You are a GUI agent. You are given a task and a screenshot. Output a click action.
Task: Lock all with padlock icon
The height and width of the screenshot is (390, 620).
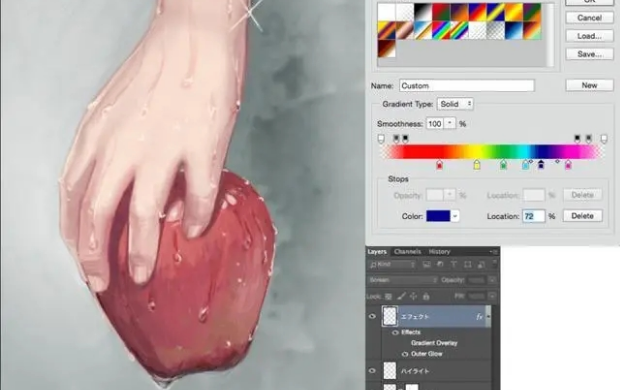click(426, 296)
